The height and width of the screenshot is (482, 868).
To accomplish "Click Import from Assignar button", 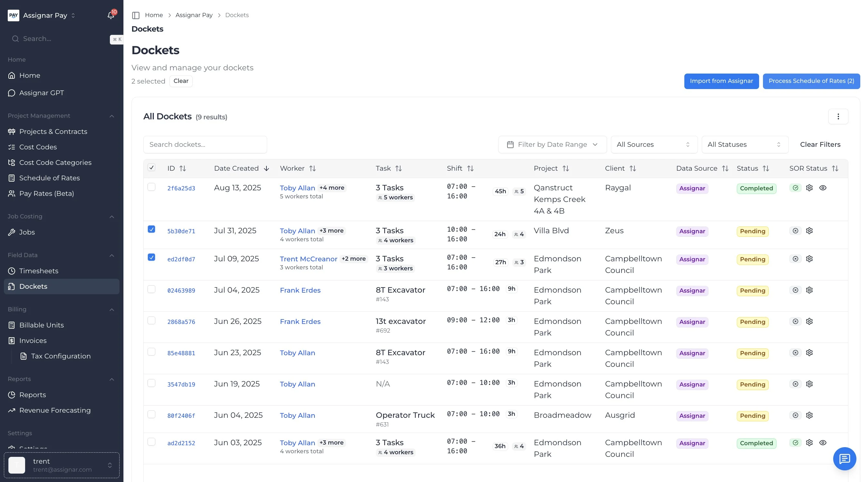I will [x=721, y=81].
